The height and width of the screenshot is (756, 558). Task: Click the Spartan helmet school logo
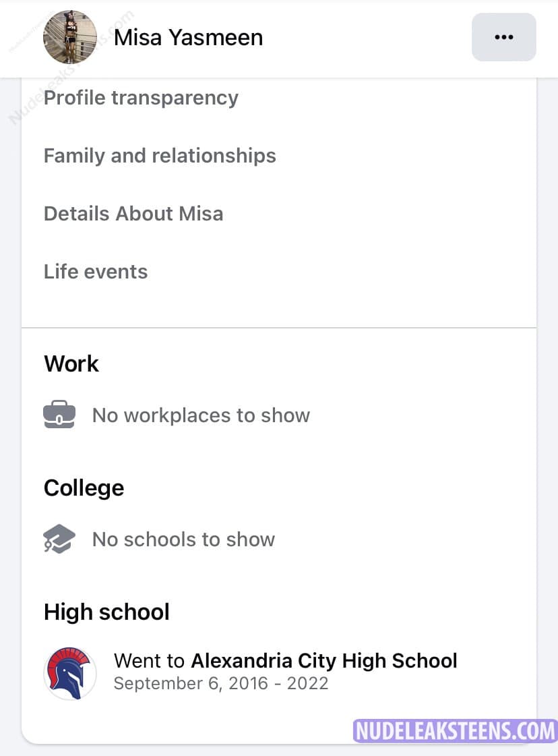click(x=70, y=672)
